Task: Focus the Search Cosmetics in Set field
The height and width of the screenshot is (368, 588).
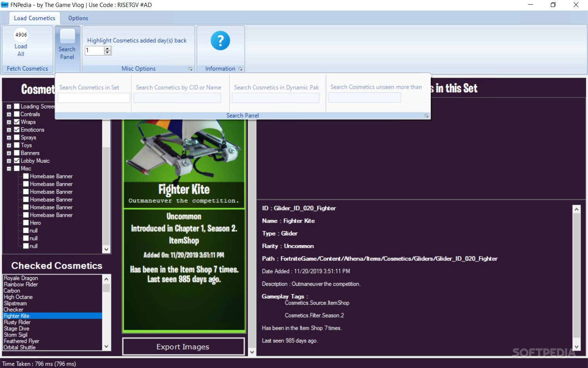Action: click(x=93, y=98)
